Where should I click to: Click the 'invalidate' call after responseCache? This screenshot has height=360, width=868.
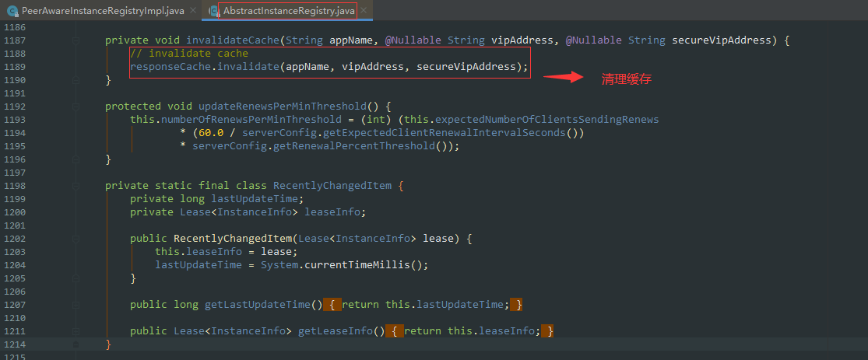[248, 67]
